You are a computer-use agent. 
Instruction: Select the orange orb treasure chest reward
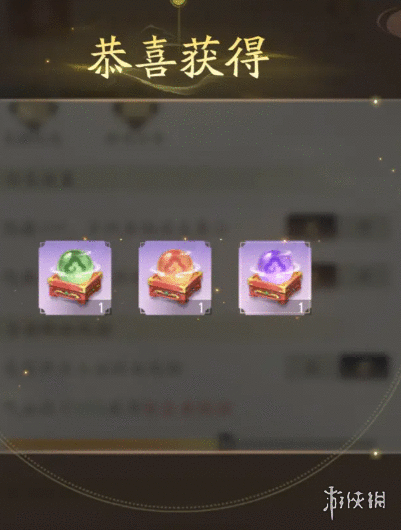175,278
